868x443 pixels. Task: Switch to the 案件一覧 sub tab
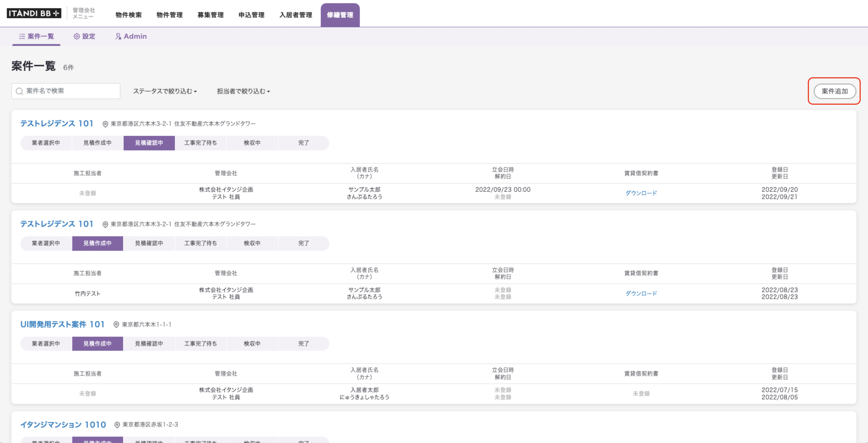click(x=36, y=36)
